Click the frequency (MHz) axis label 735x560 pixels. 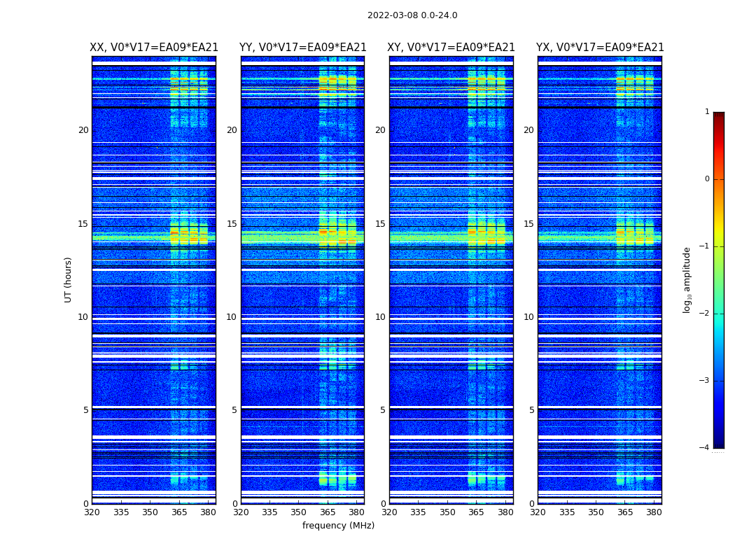[338, 525]
